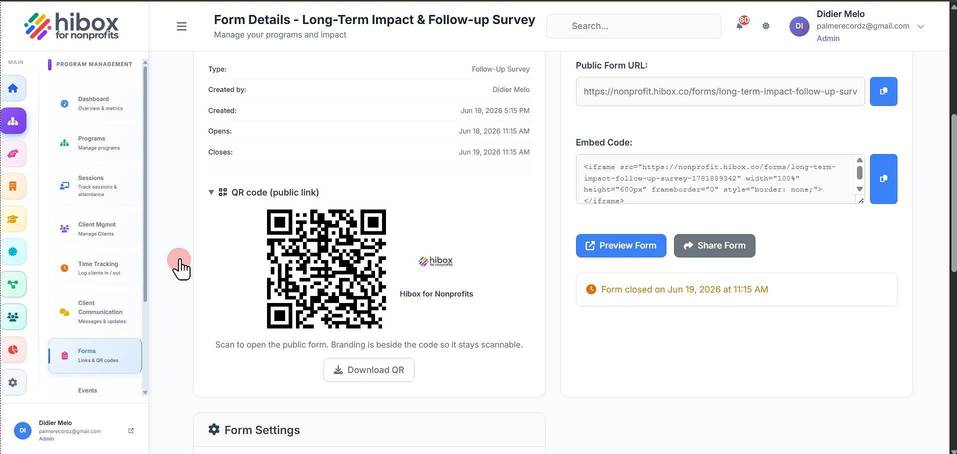Open the people group rail icon
Screen dimensions: 957x454
point(13,317)
